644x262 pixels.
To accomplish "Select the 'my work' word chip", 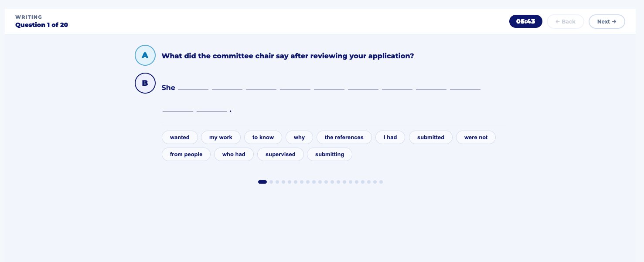I will coord(221,138).
